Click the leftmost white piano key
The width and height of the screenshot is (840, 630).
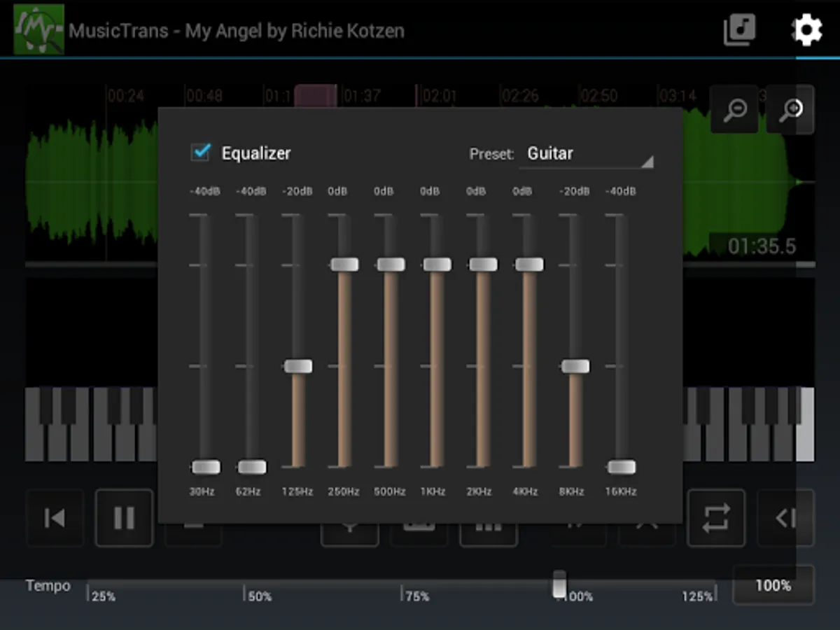coord(35,424)
